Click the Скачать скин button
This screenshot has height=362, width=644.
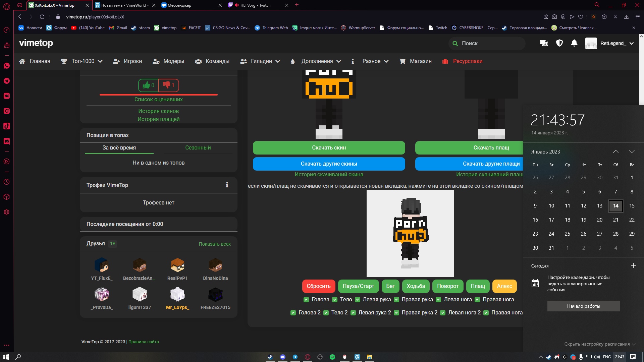pos(329,148)
